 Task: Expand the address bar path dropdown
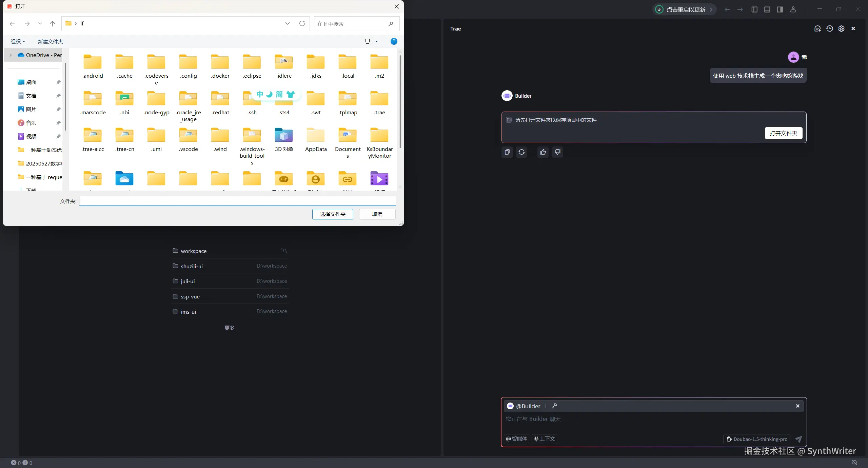287,23
